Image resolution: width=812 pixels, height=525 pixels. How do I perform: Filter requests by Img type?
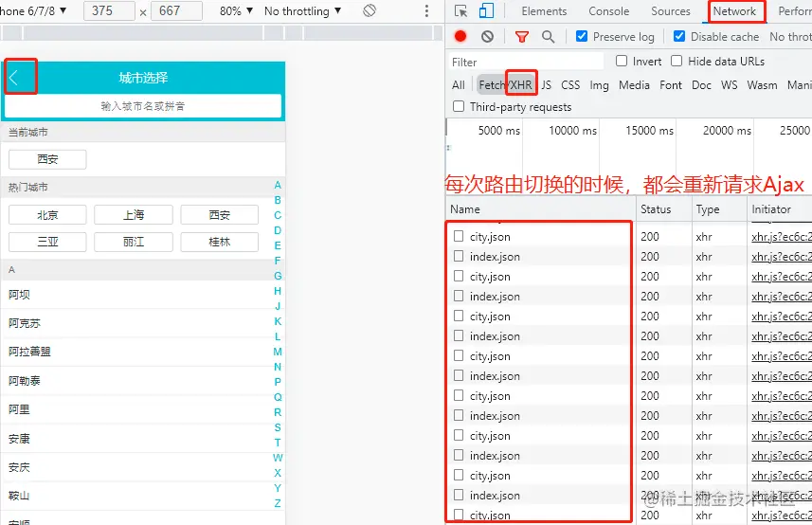[x=599, y=85]
